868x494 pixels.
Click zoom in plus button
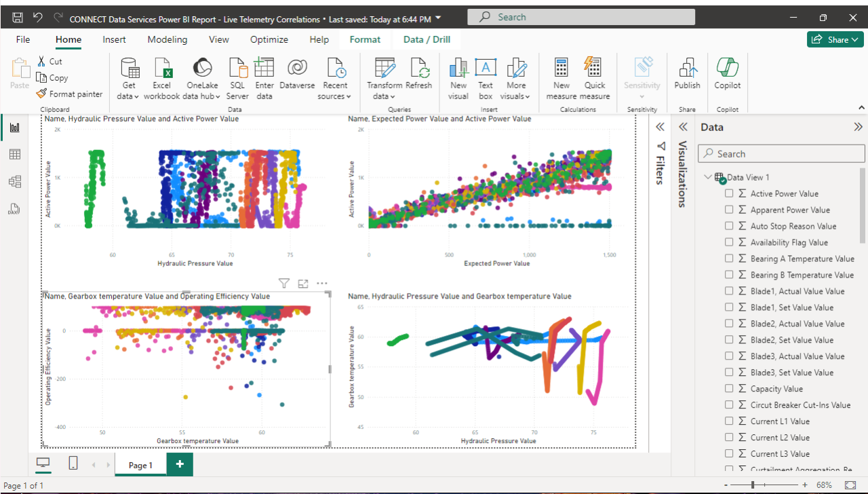[805, 485]
